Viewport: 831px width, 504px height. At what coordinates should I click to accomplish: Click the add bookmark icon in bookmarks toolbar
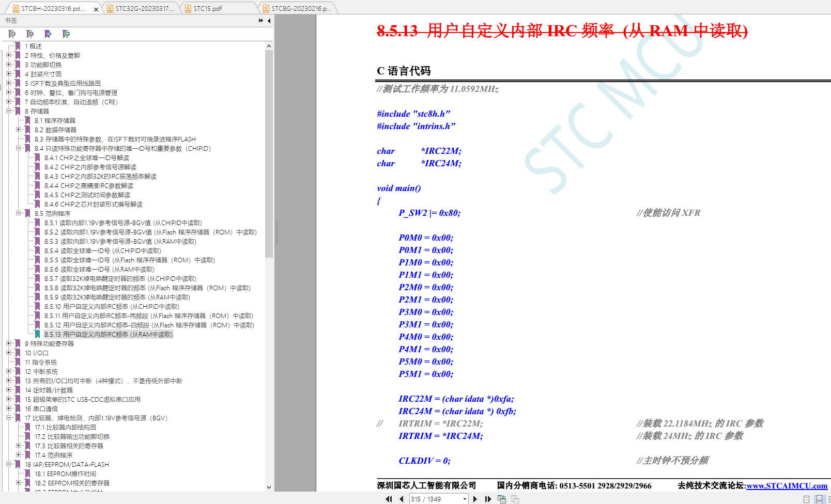30,34
